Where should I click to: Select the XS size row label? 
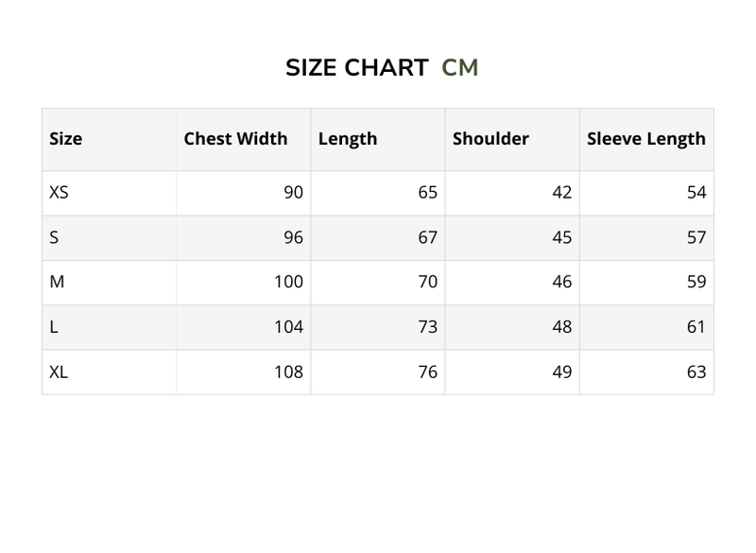(x=59, y=193)
